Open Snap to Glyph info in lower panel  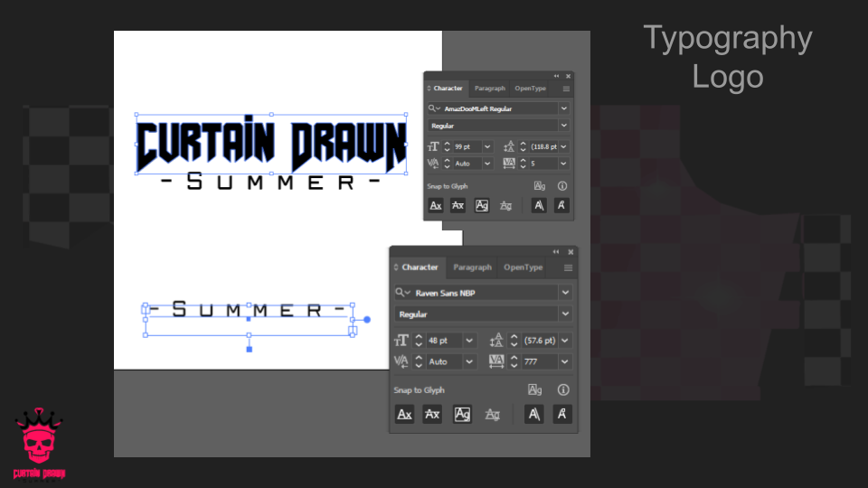pos(563,389)
